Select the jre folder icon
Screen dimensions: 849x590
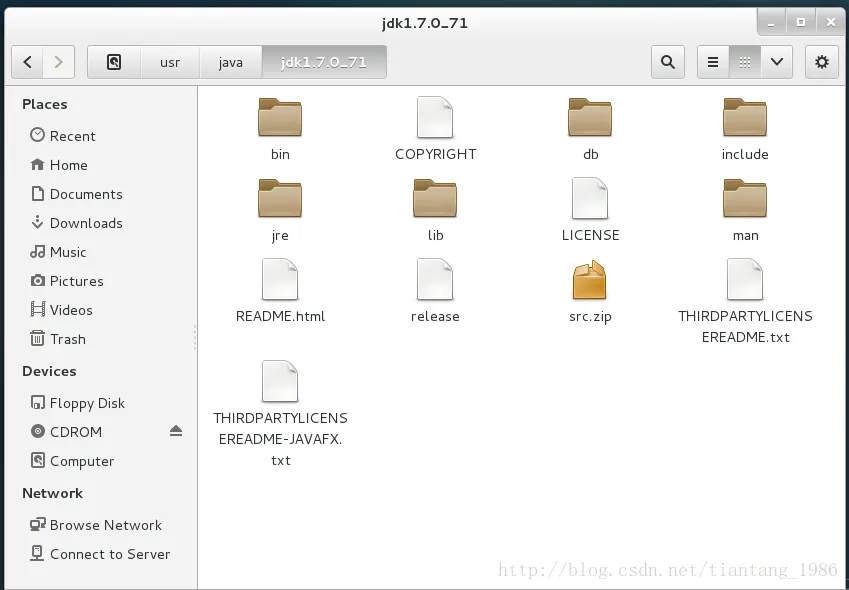point(280,198)
